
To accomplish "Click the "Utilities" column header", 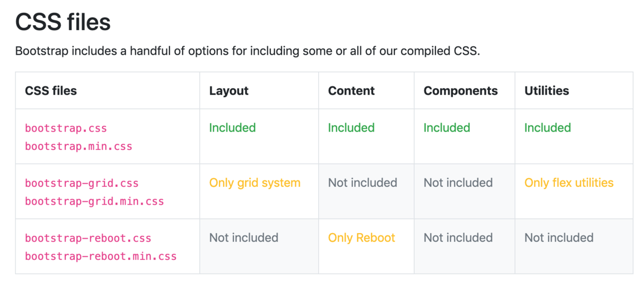I will [547, 91].
